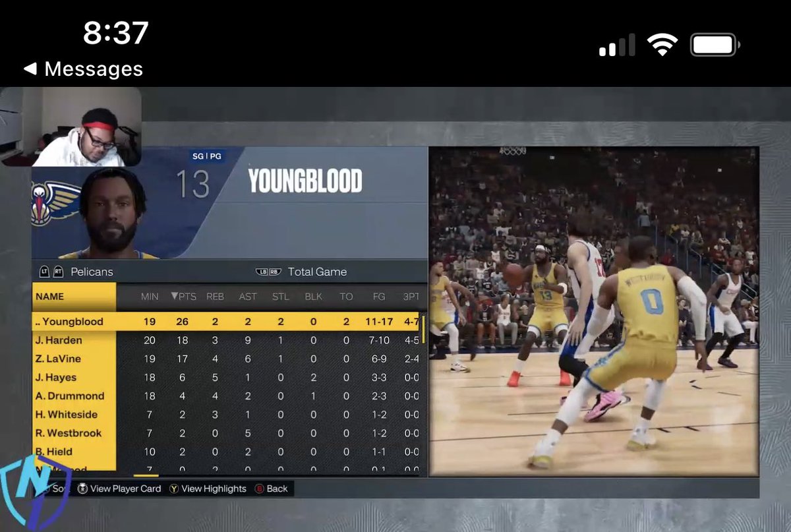This screenshot has height=532, width=791.
Task: Sort by the MIN column header
Action: [x=150, y=297]
